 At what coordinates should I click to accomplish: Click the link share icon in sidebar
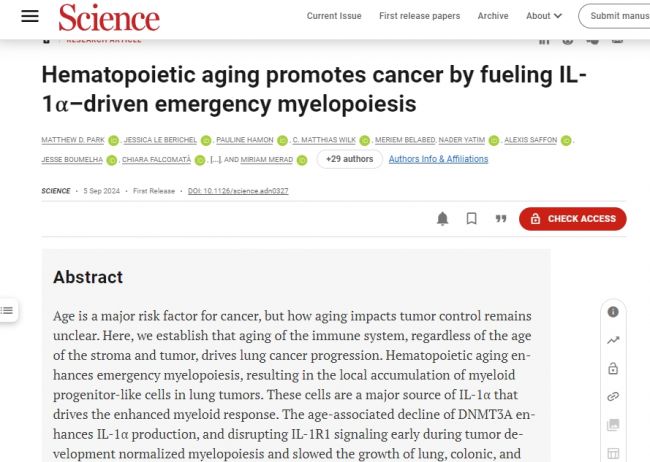[613, 396]
